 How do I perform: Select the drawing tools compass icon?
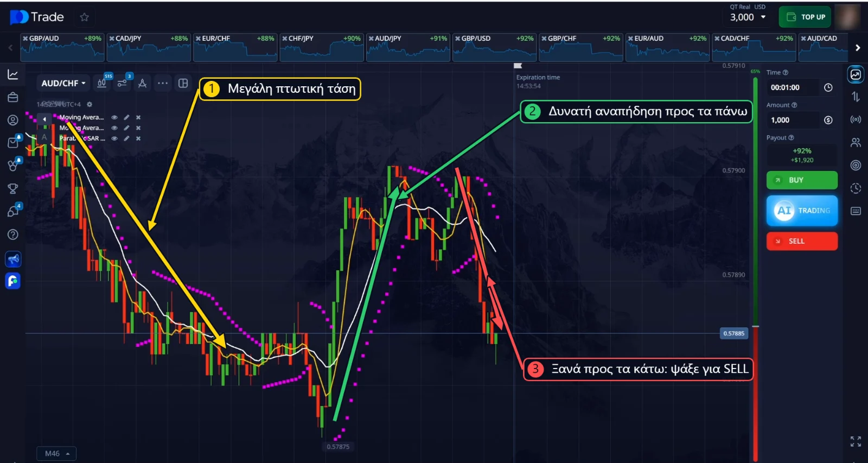tap(142, 83)
